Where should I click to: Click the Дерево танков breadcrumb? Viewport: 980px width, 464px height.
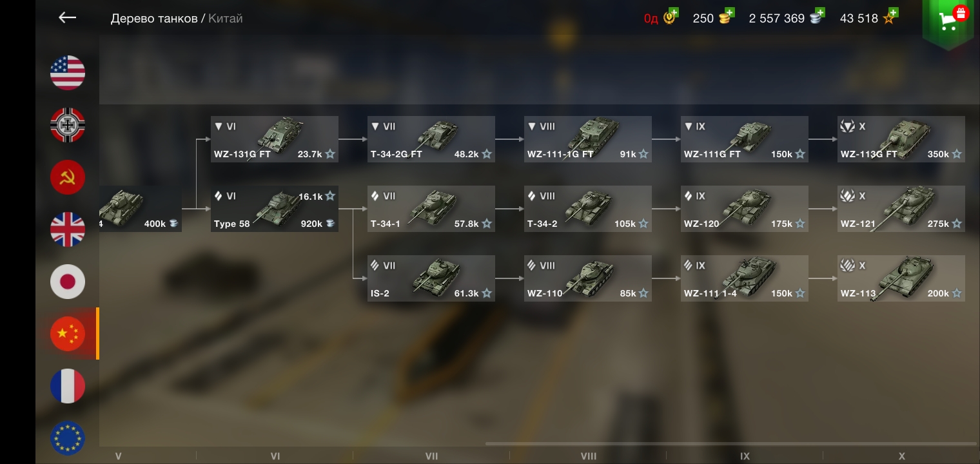[x=154, y=19]
